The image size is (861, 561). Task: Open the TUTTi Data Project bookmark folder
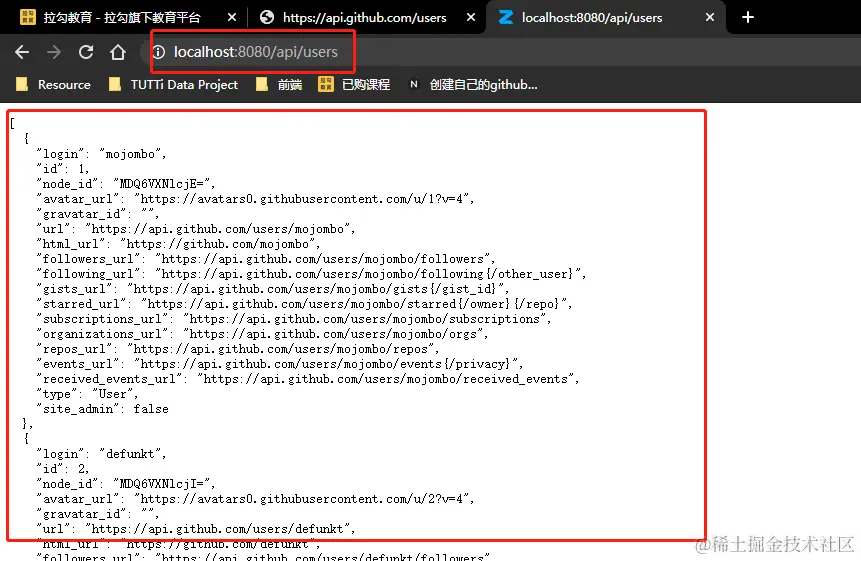point(173,85)
